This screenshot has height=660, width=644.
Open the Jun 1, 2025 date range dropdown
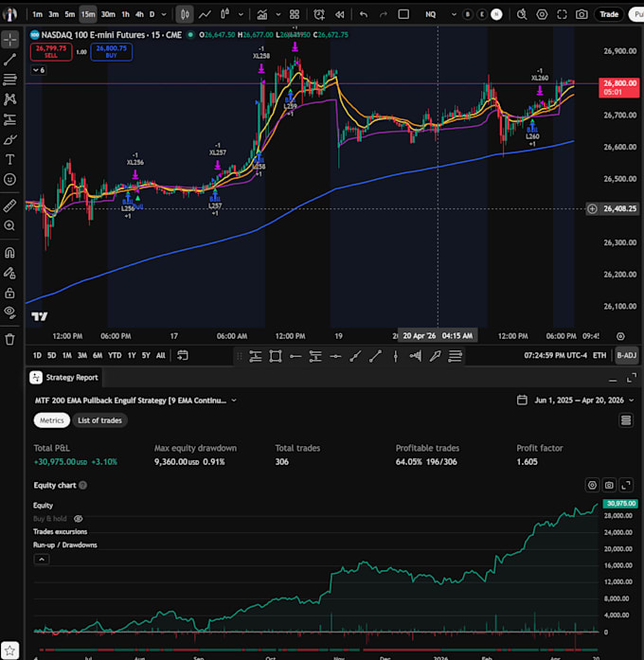(x=576, y=401)
